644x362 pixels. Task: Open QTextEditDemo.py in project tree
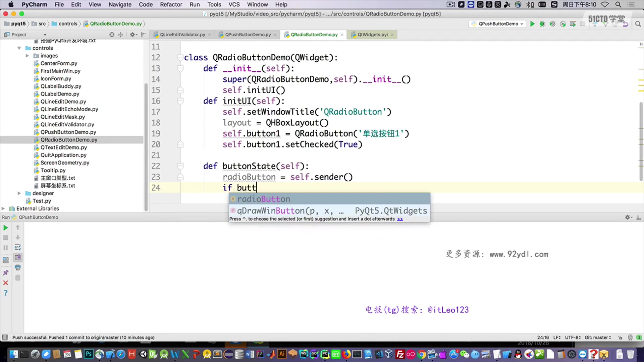click(63, 147)
